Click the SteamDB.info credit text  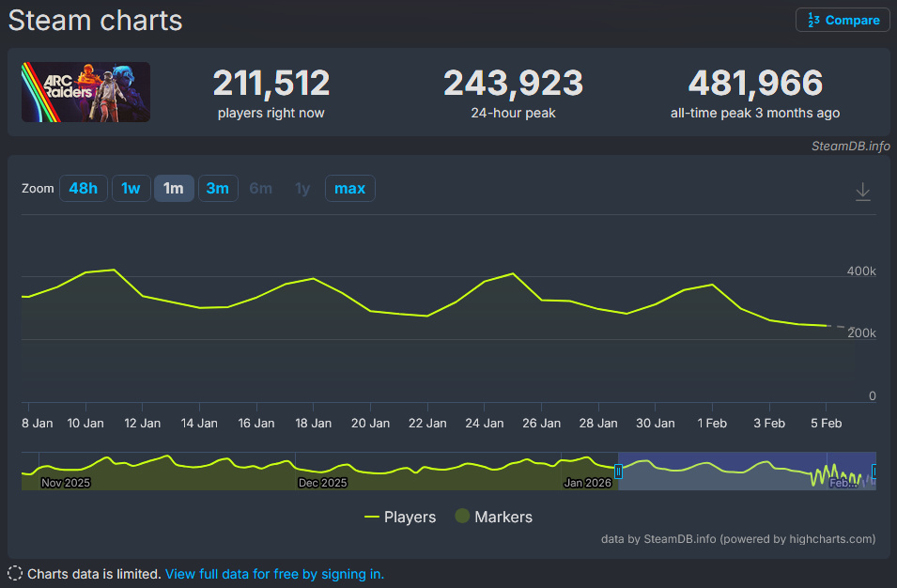(x=851, y=146)
